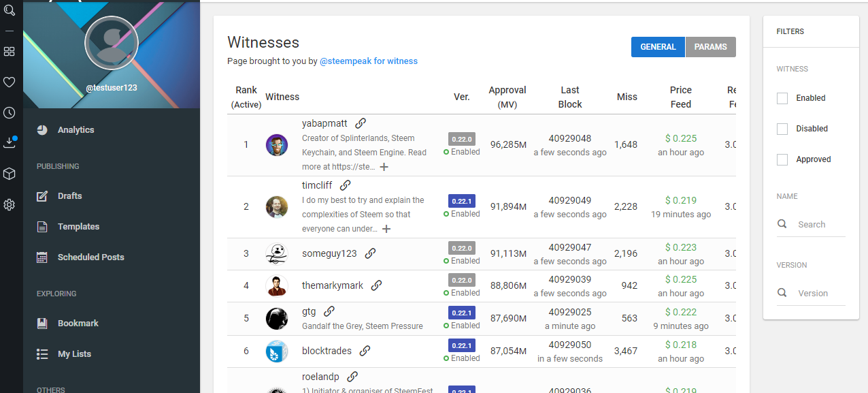This screenshot has height=393, width=868.
Task: Open the search icon in the left rail
Action: point(10,10)
